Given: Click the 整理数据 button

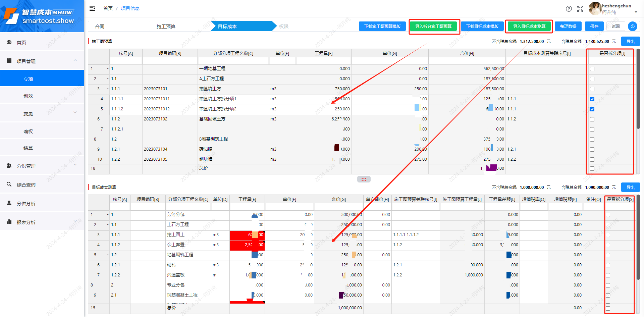Looking at the screenshot, I should coord(568,26).
